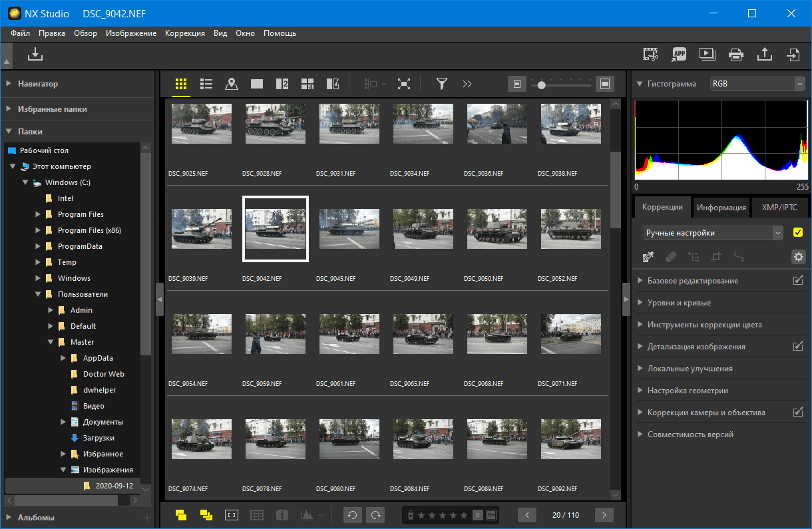Screen dimensions: 812x529
Task: Toggle Базовое редактирование edit indicator
Action: pyautogui.click(x=799, y=280)
